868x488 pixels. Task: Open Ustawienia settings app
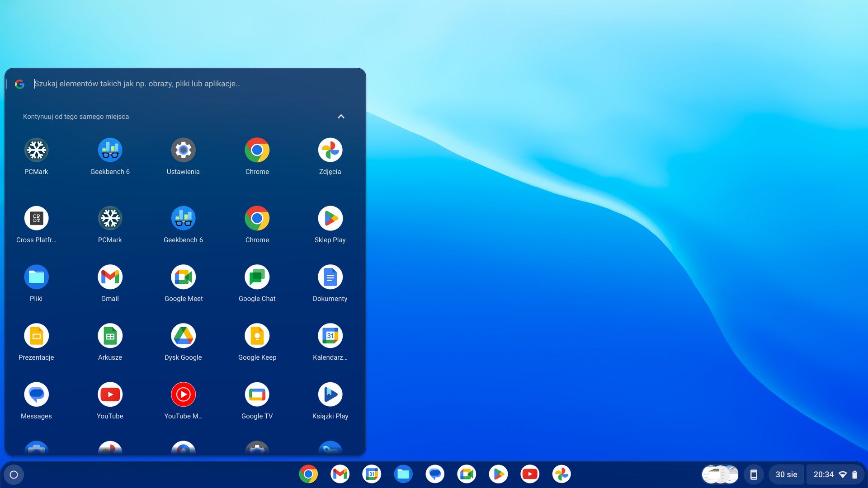(183, 156)
